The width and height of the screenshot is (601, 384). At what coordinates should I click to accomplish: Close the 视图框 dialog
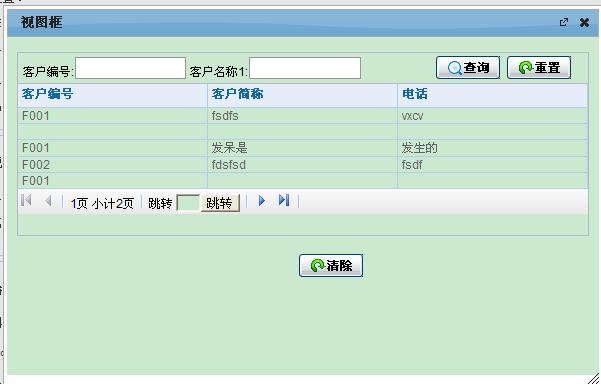pos(584,23)
